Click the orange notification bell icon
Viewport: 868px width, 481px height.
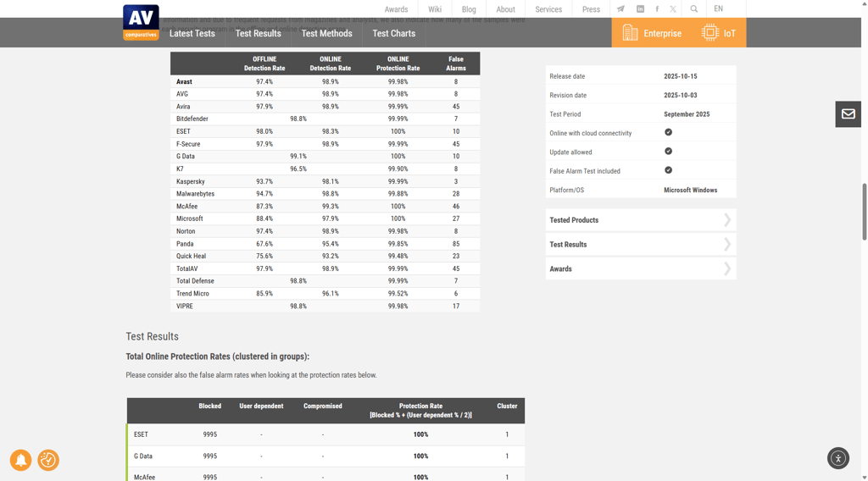20,460
